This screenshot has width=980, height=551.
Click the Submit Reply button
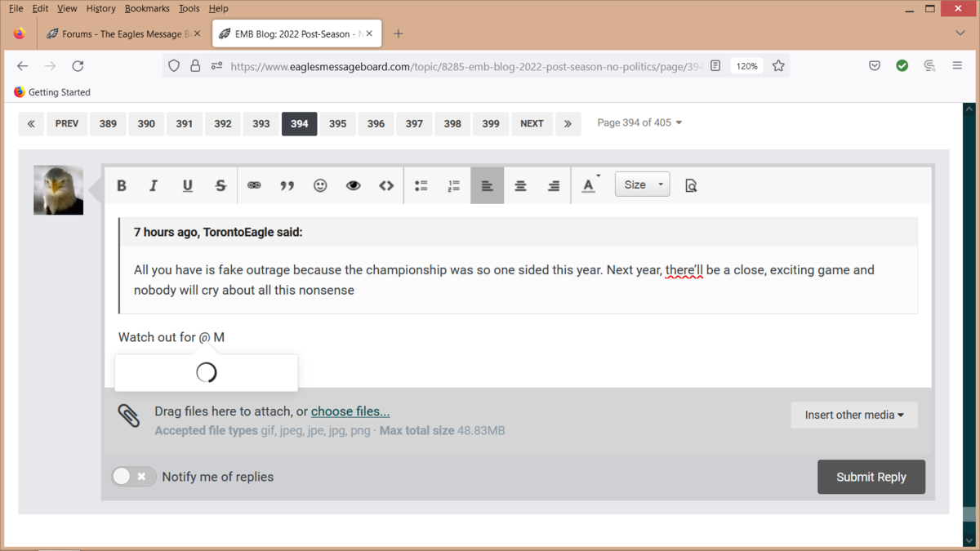coord(871,477)
